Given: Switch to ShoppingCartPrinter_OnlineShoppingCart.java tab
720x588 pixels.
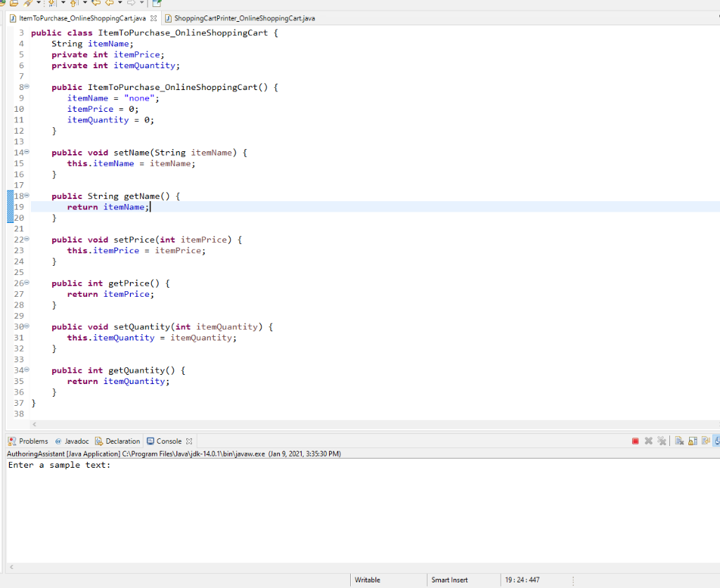Looking at the screenshot, I should click(244, 18).
